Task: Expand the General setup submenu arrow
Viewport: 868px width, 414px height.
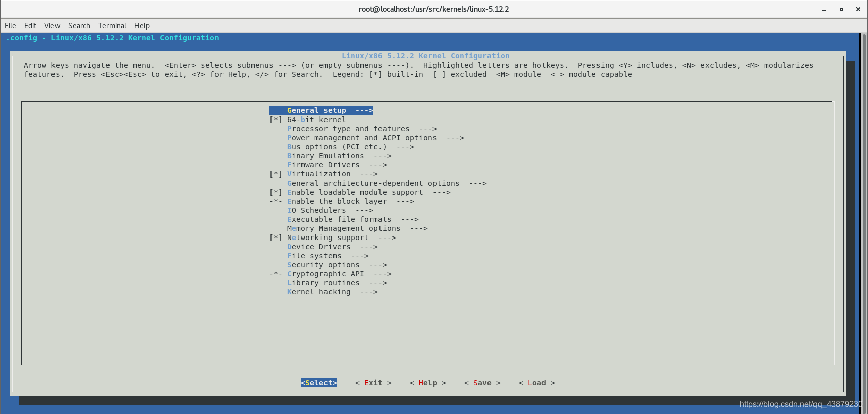Action: pos(364,110)
